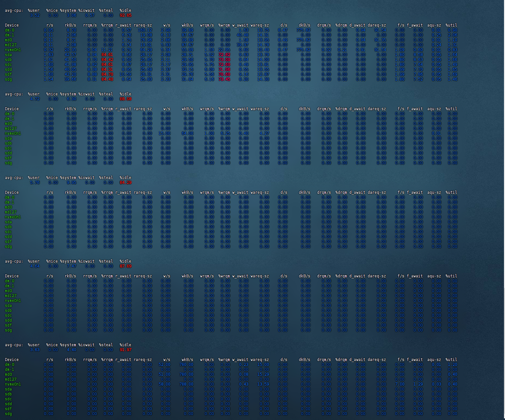The height and width of the screenshot is (420, 505).
Task: Click the %system value 6.30
Action: pyautogui.click(x=71, y=99)
